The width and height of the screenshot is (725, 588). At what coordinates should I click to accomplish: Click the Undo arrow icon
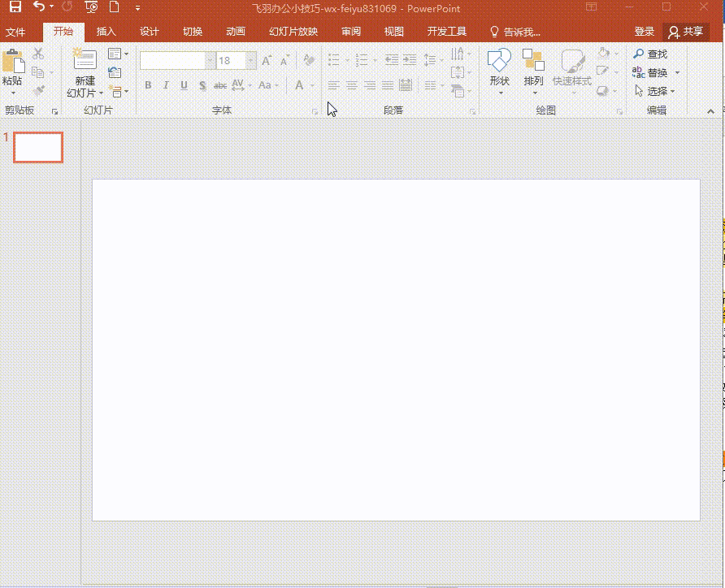click(x=38, y=8)
